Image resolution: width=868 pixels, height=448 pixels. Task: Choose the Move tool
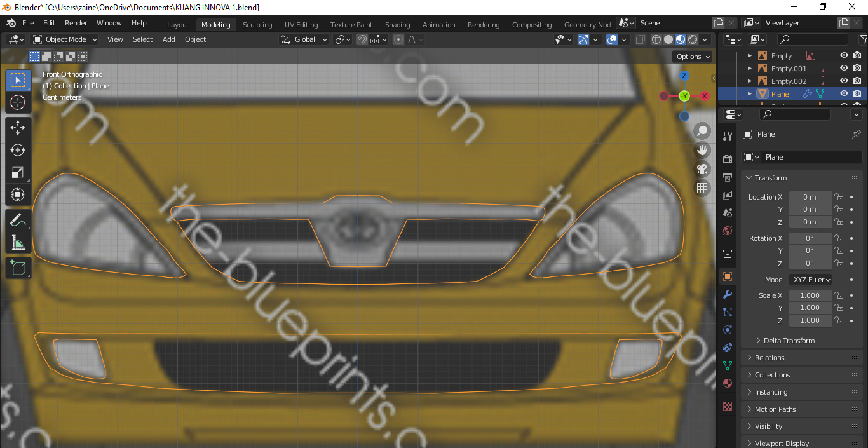click(18, 128)
